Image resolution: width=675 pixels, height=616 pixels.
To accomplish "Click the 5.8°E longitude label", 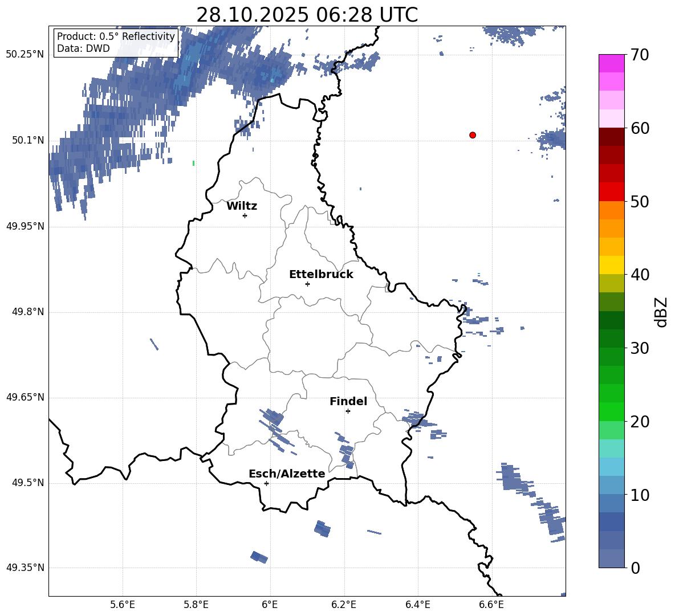I will 196,605.
